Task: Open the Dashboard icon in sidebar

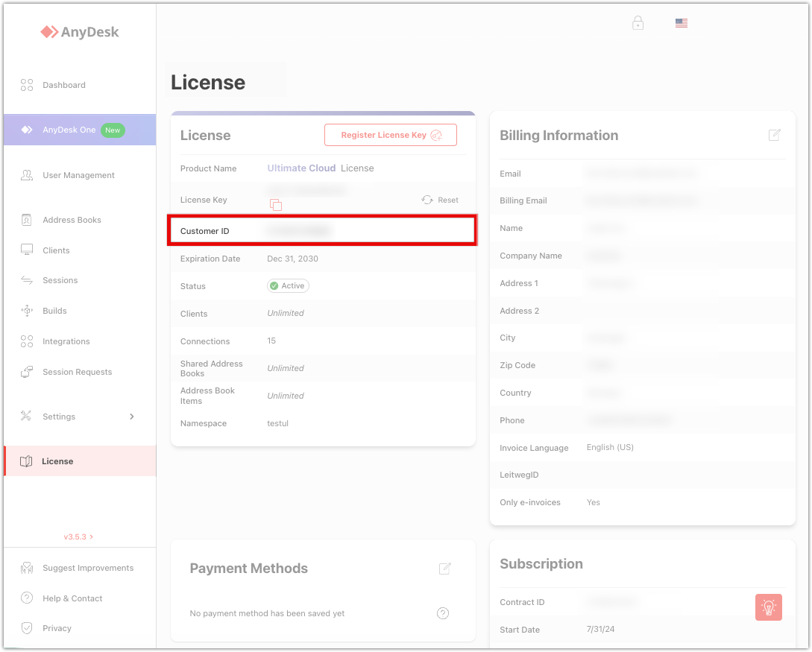Action: tap(27, 85)
